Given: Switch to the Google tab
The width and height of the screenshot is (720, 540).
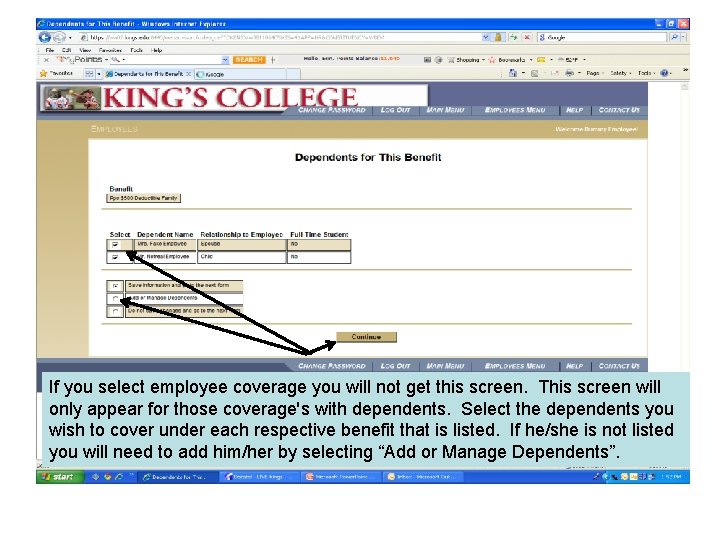Looking at the screenshot, I should pyautogui.click(x=240, y=74).
